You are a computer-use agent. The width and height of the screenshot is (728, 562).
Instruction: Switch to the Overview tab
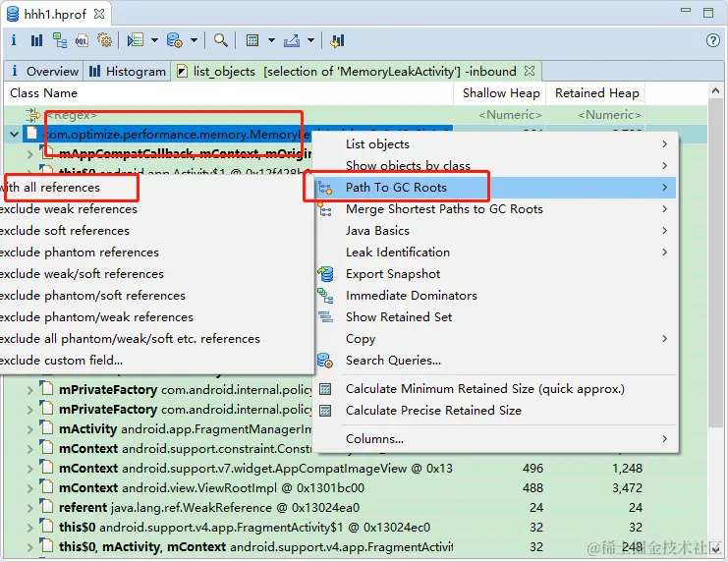pos(44,71)
